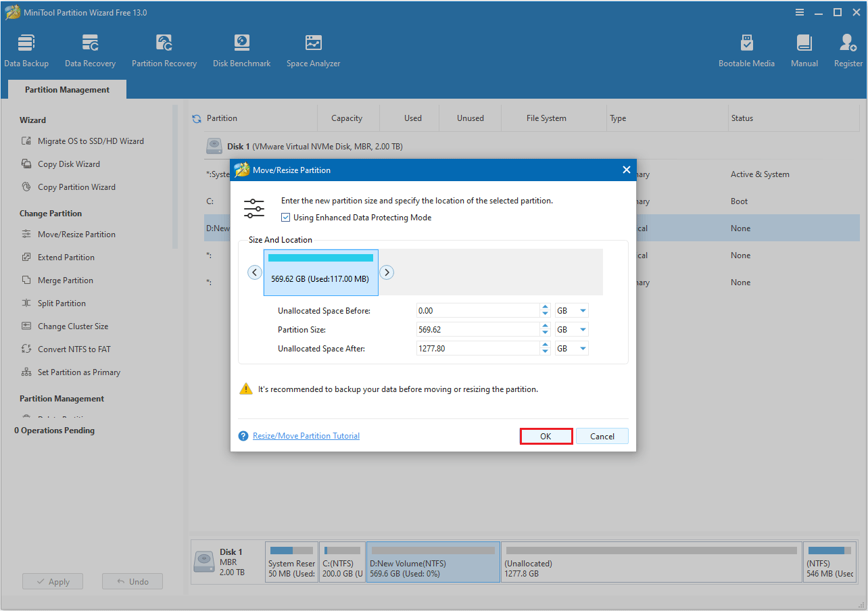Refresh the partition list
The image size is (868, 611).
(x=197, y=118)
